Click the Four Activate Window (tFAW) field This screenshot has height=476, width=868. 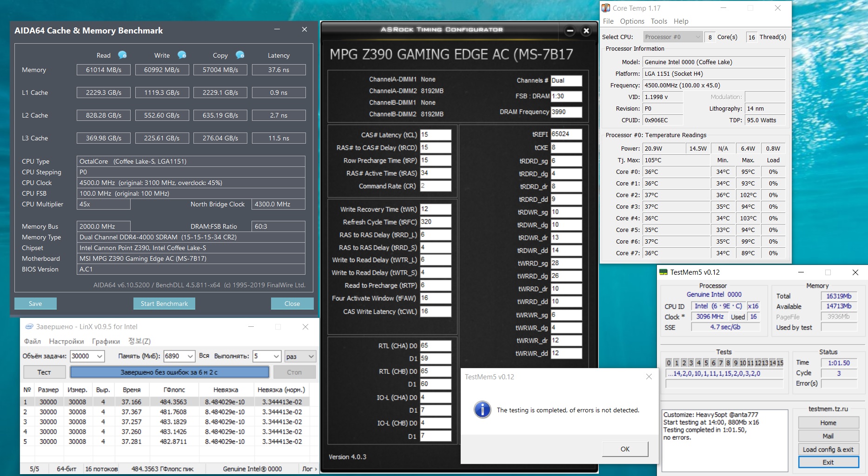(x=435, y=298)
